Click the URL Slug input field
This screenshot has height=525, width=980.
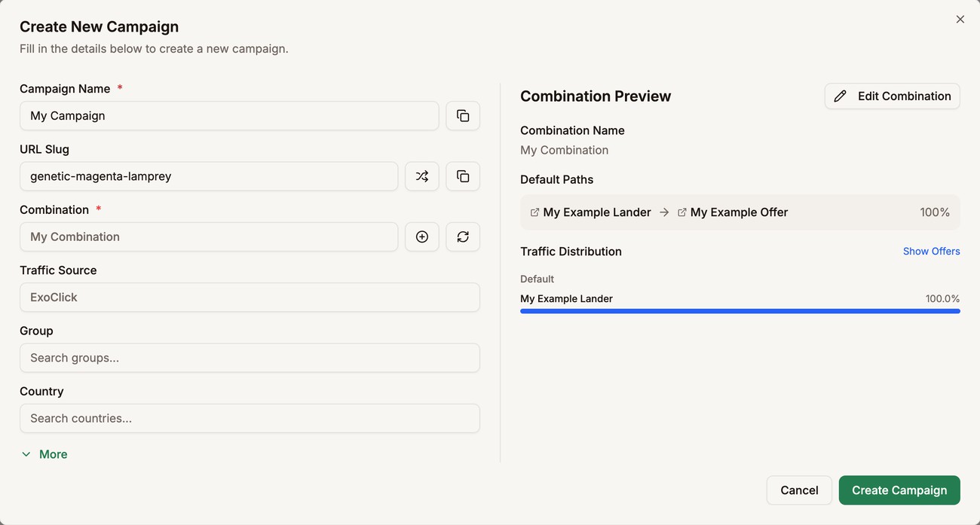[209, 176]
